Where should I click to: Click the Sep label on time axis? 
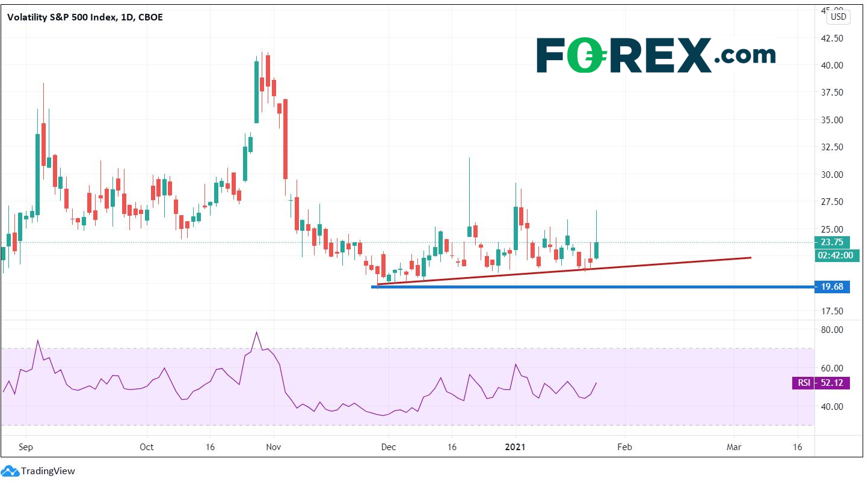coord(25,447)
